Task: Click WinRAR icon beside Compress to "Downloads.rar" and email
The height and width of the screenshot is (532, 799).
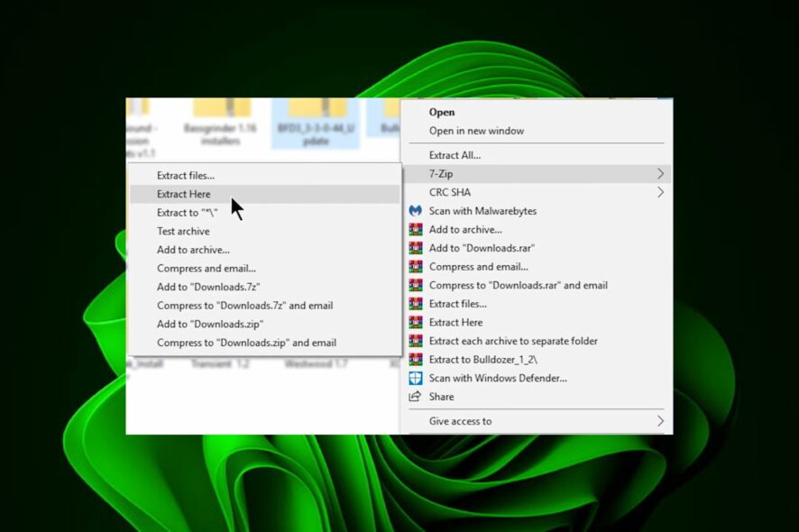Action: tap(416, 285)
